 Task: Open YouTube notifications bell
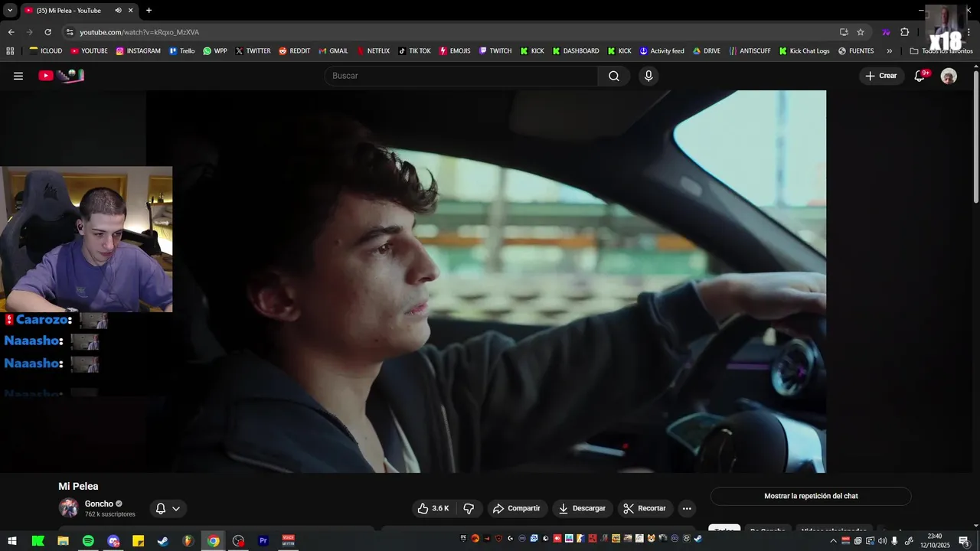point(920,76)
